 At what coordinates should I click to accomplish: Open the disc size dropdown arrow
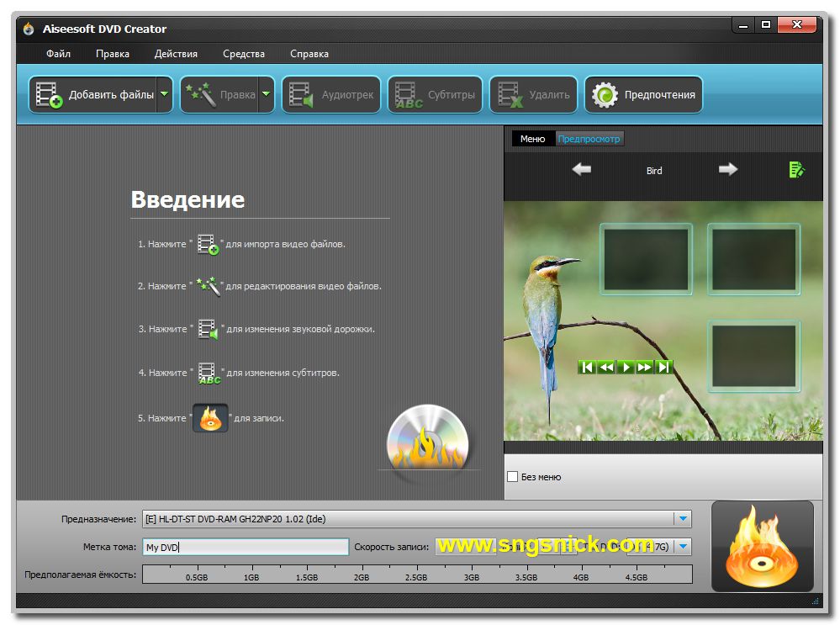[x=683, y=547]
